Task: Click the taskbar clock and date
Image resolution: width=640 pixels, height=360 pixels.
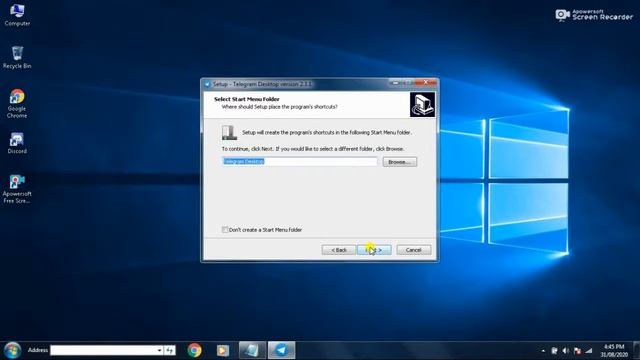Action: tap(614, 351)
